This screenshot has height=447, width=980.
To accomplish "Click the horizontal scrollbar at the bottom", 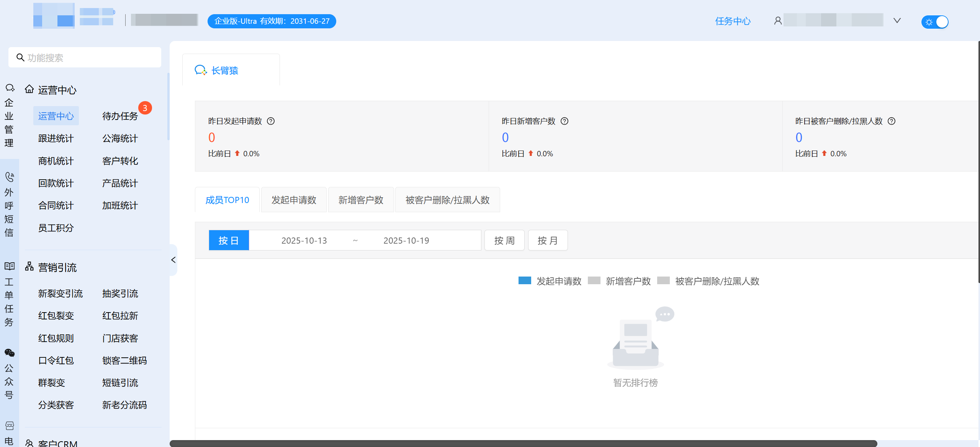I will 523,443.
